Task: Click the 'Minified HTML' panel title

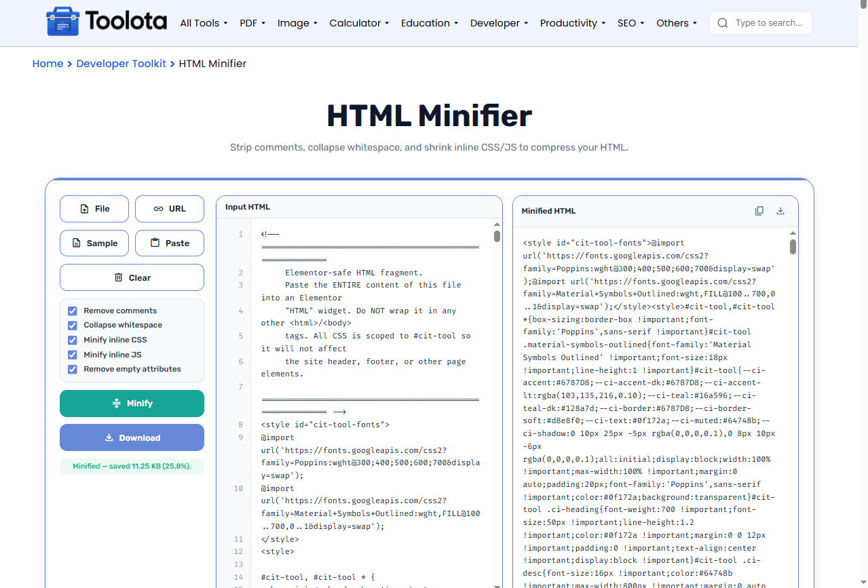Action: point(548,211)
